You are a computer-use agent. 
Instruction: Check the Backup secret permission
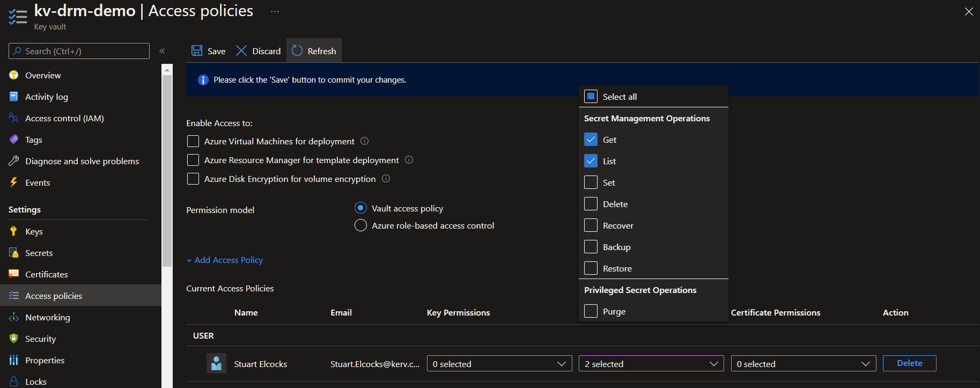(x=591, y=247)
